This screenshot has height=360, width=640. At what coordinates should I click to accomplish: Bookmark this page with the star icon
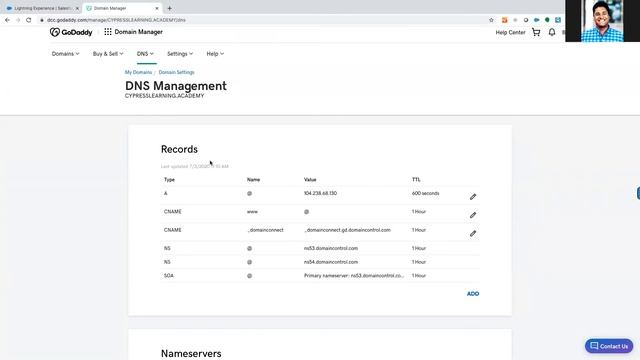click(491, 20)
